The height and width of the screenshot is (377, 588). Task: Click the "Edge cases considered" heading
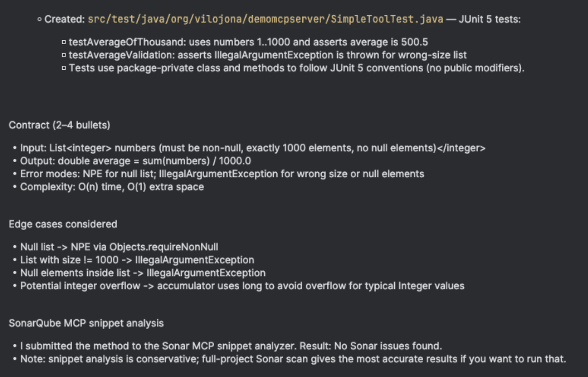pos(63,224)
